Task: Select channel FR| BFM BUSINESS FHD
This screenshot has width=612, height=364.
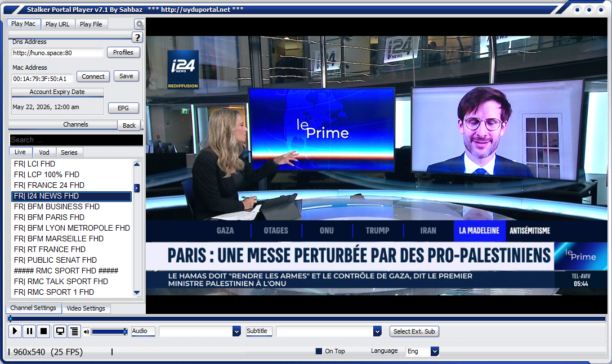Action: [72, 206]
